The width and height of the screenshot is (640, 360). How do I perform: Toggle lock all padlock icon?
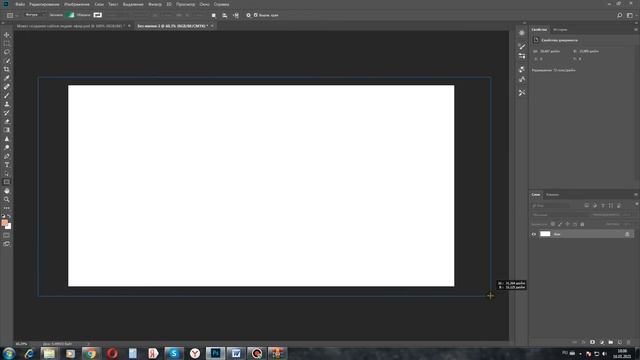[582, 224]
